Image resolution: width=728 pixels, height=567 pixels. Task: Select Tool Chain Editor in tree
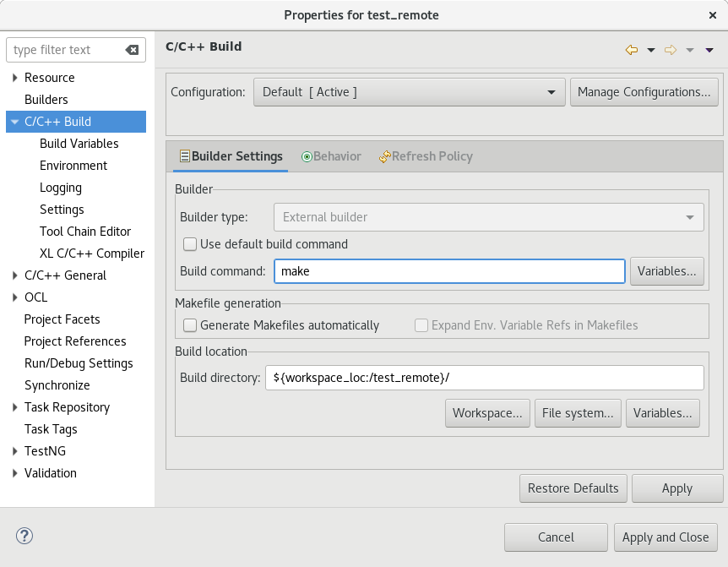pyautogui.click(x=85, y=232)
